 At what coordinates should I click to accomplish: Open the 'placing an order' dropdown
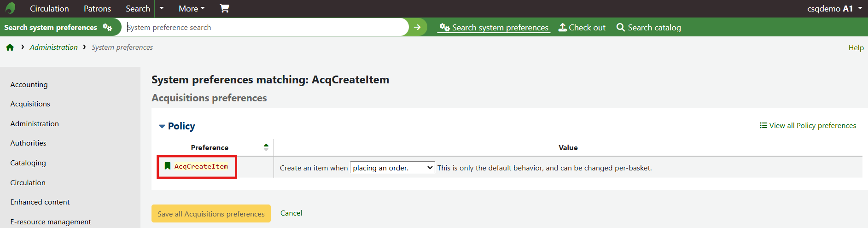point(392,168)
